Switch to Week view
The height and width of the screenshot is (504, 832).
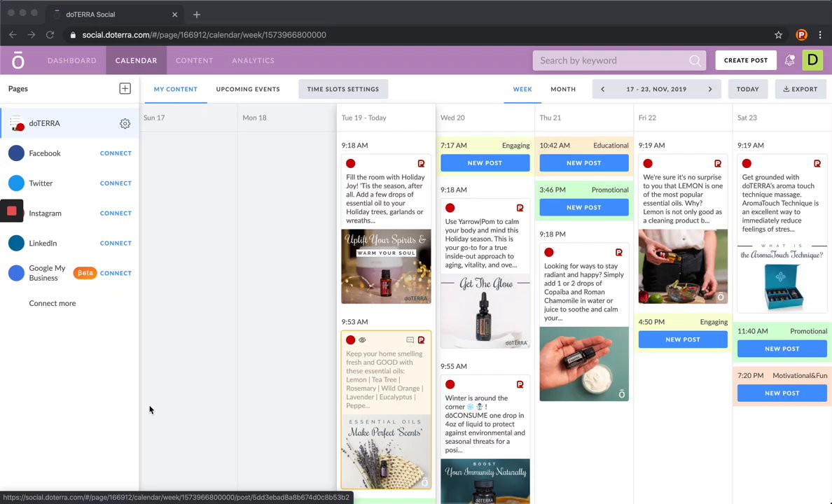point(522,89)
